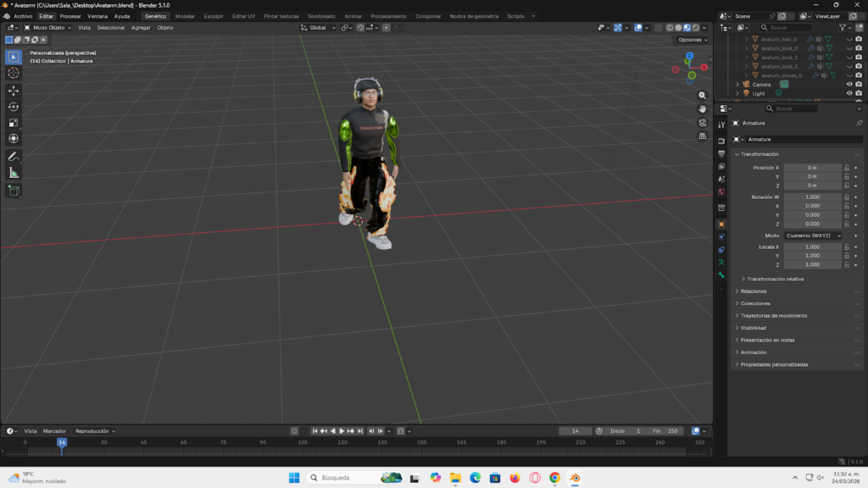868x488 pixels.
Task: Toggle viewport visibility of the Light object
Action: [849, 93]
